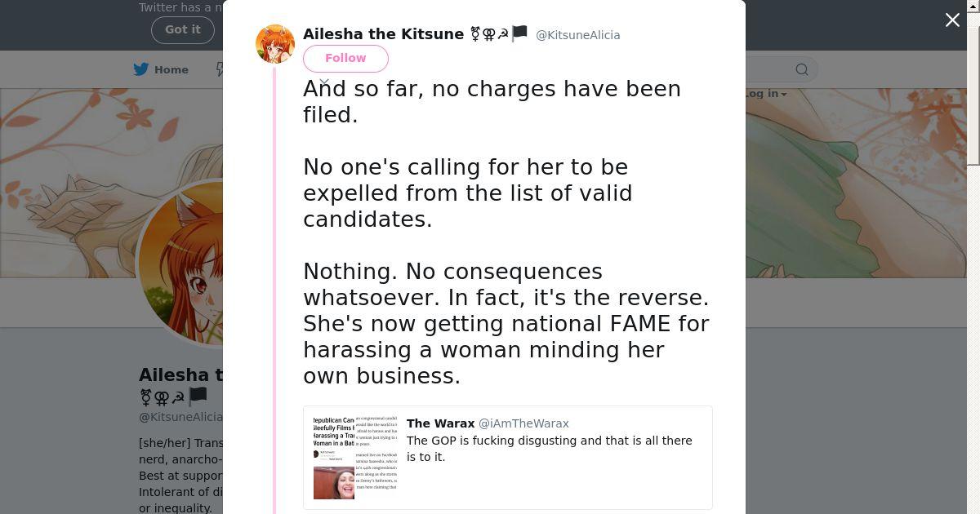The image size is (980, 514).
Task: Dismiss banner with Got it button
Action: (x=182, y=29)
